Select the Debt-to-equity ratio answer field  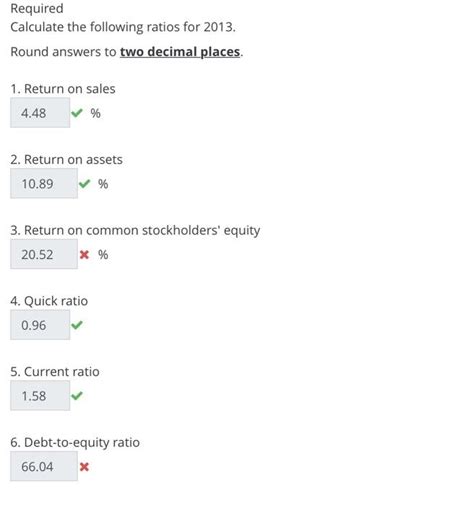[x=44, y=466]
